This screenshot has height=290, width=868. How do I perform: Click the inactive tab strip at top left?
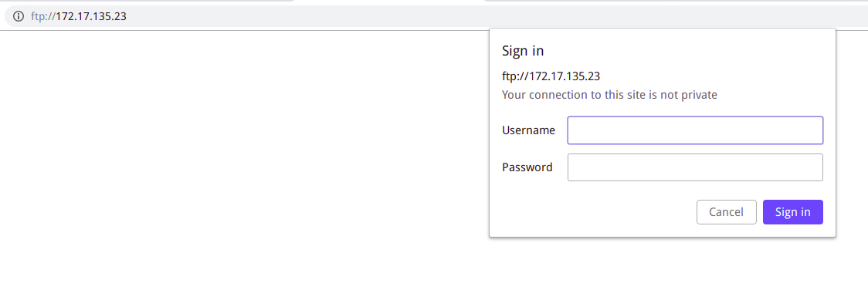[x=147, y=1]
